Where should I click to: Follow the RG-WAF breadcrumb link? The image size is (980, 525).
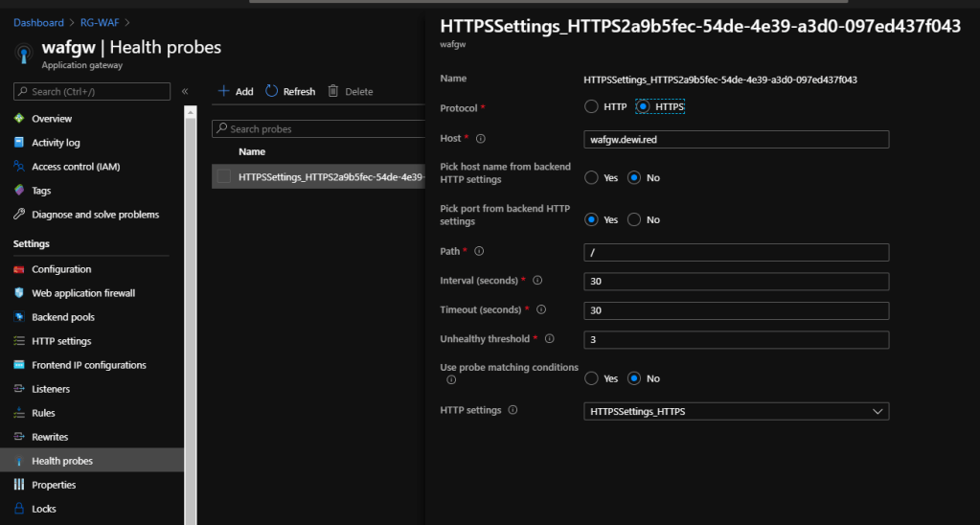100,22
